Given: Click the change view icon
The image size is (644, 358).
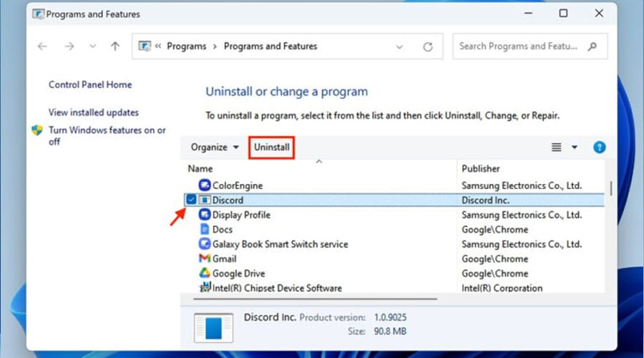Looking at the screenshot, I should coord(556,147).
